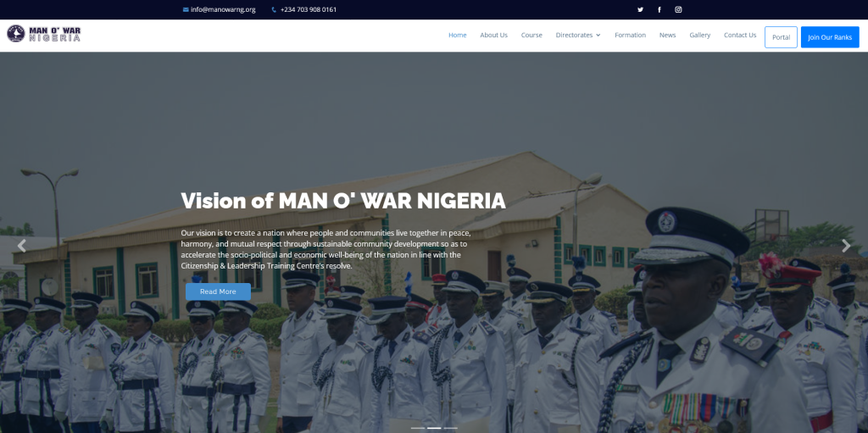Go to previous slide with left arrow
Screen dimensions: 868x433
pyautogui.click(x=21, y=245)
